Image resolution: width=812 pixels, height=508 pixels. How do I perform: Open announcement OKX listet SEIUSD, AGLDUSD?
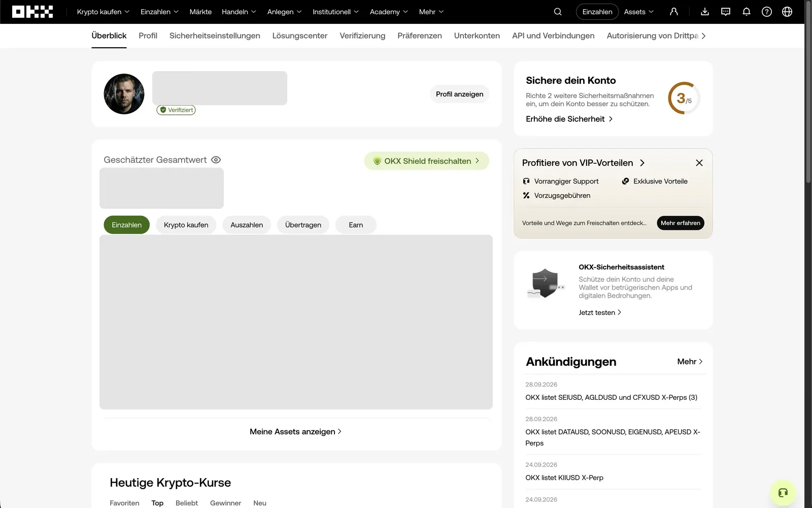point(611,397)
